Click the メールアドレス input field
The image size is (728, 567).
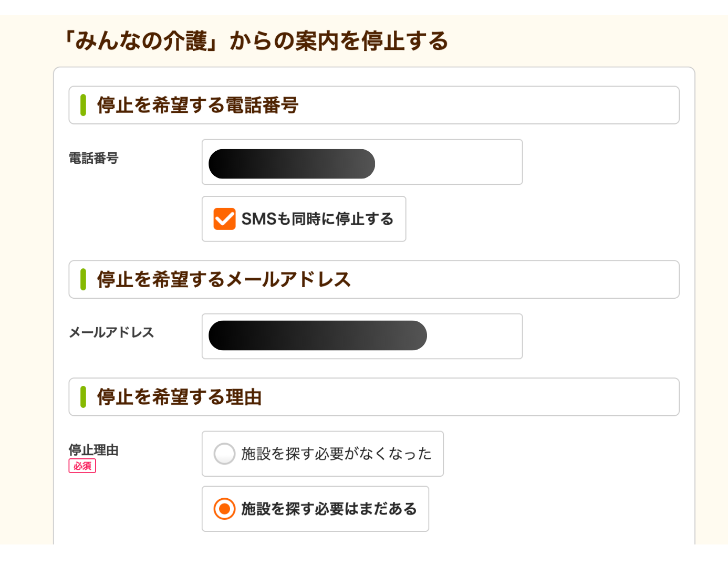click(361, 335)
